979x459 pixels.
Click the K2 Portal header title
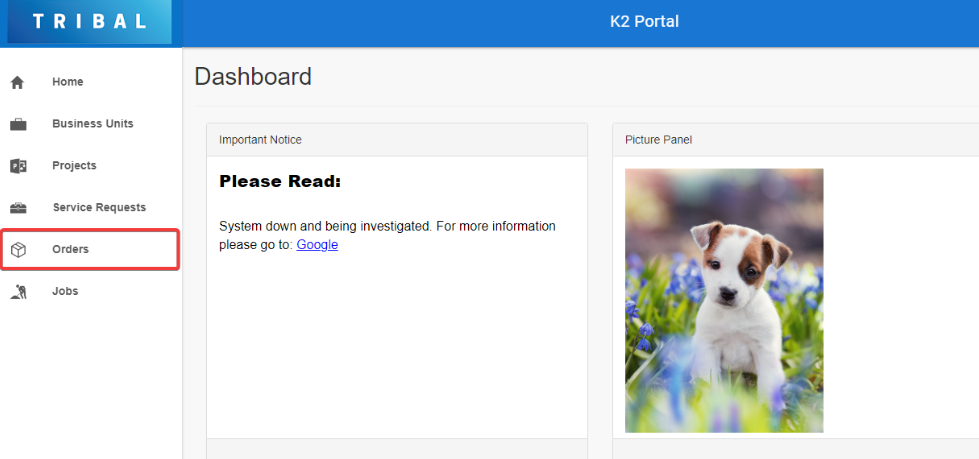[644, 22]
